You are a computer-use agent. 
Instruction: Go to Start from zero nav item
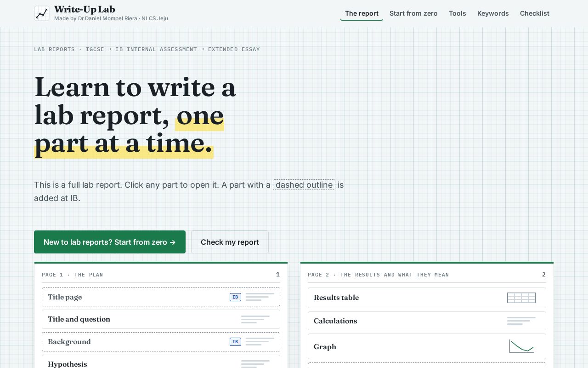pos(413,13)
